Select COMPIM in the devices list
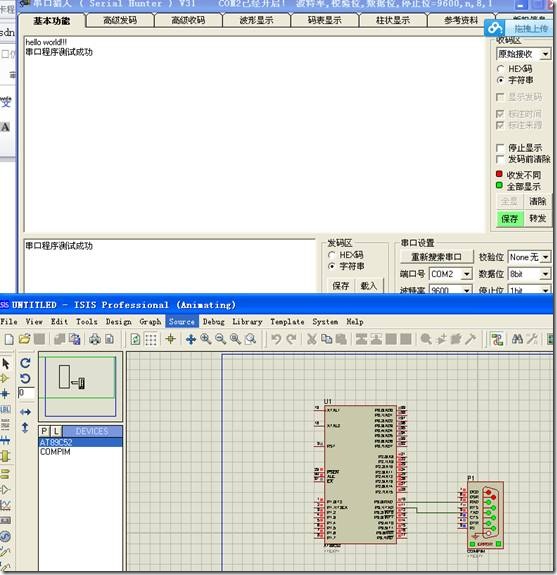Viewport: 557px width, 575px height. [55, 452]
